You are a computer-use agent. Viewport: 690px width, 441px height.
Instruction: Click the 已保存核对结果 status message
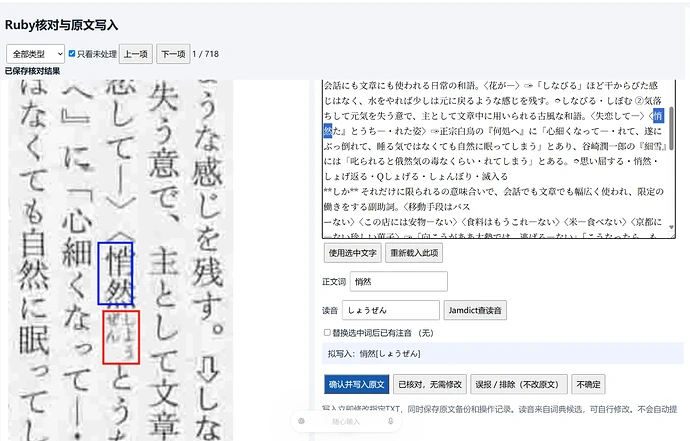click(33, 71)
